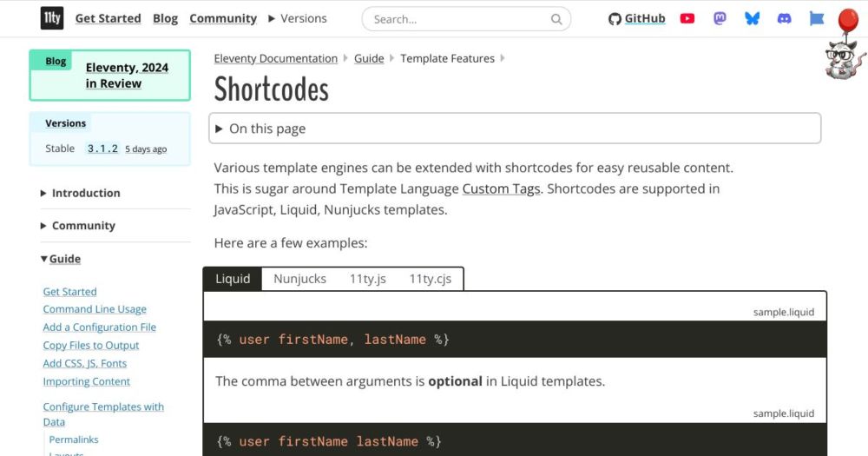Screen dimensions: 868x456
Task: Open the Guide breadcrumb link
Action: pyautogui.click(x=369, y=58)
